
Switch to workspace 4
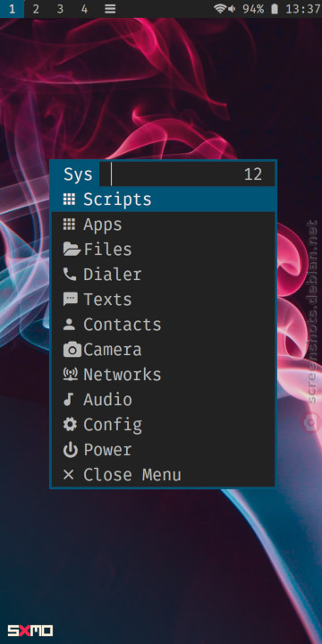pyautogui.click(x=85, y=9)
